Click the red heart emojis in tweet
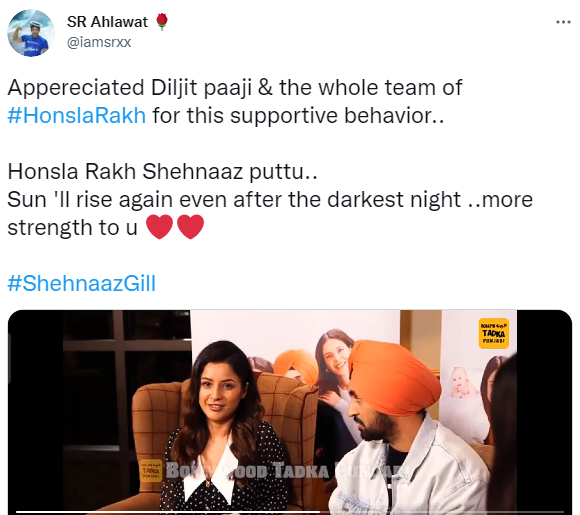The height and width of the screenshot is (515, 580). [x=175, y=227]
